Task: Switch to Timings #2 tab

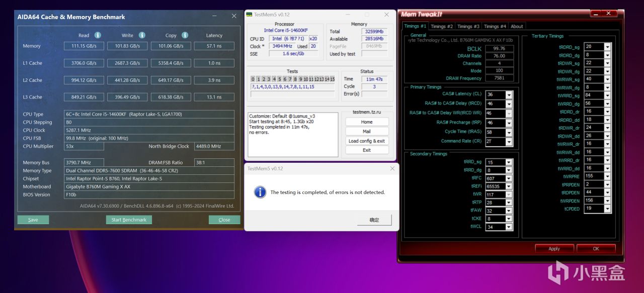Action: point(442,26)
